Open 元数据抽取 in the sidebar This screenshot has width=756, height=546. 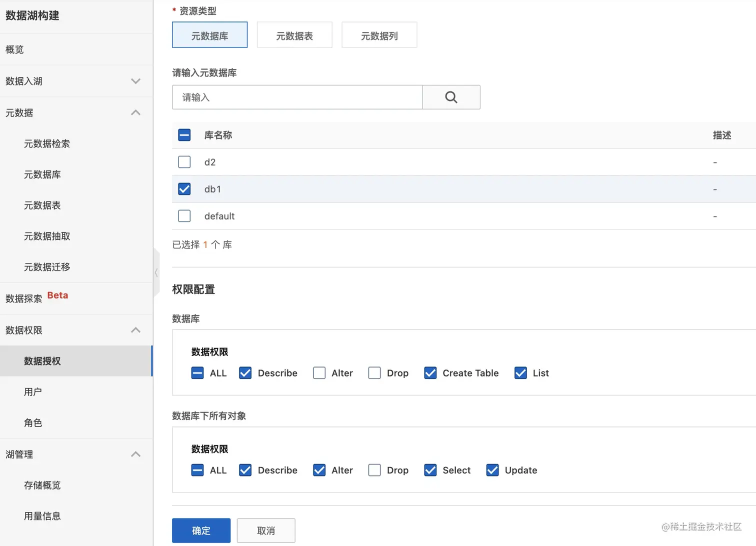point(76,236)
